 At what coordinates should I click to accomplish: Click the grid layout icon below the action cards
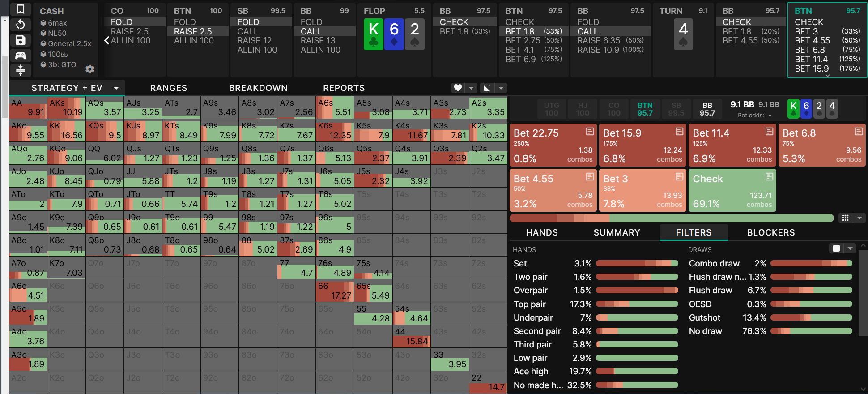845,218
